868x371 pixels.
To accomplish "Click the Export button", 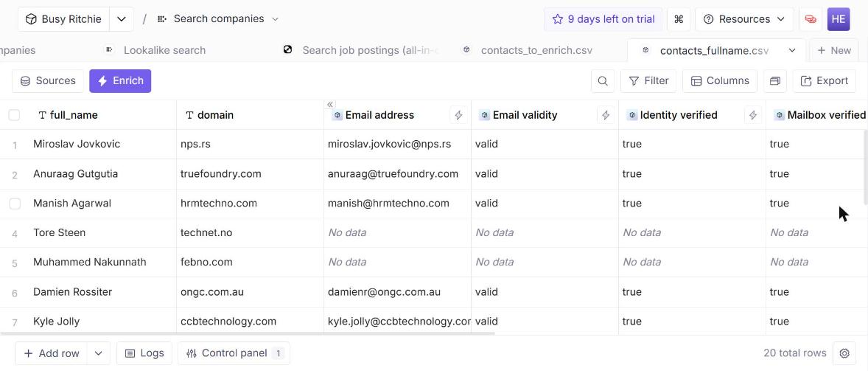I will click(825, 81).
